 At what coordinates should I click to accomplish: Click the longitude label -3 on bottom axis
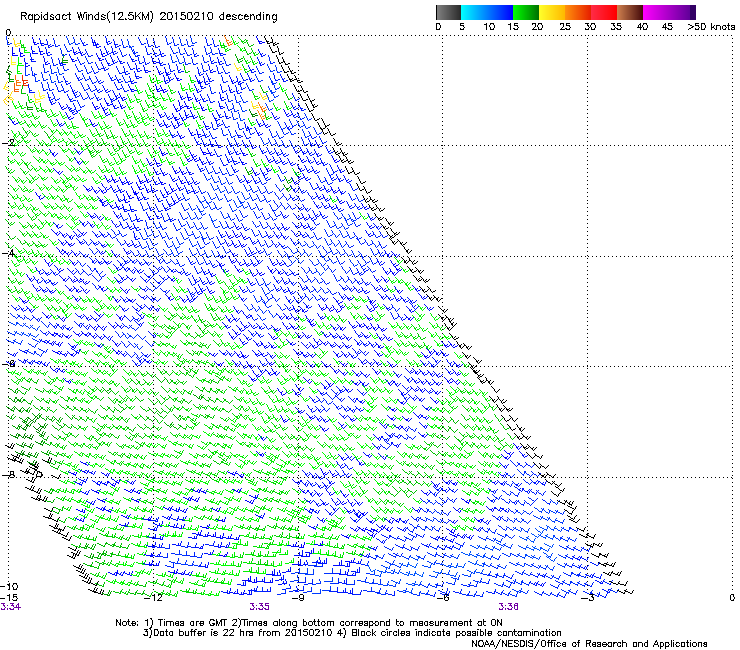[588, 598]
